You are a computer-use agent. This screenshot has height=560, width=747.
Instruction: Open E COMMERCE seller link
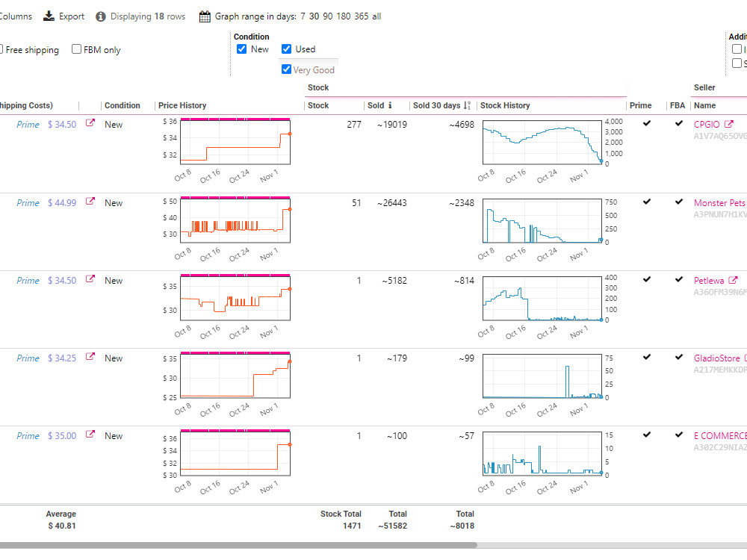tap(720, 436)
